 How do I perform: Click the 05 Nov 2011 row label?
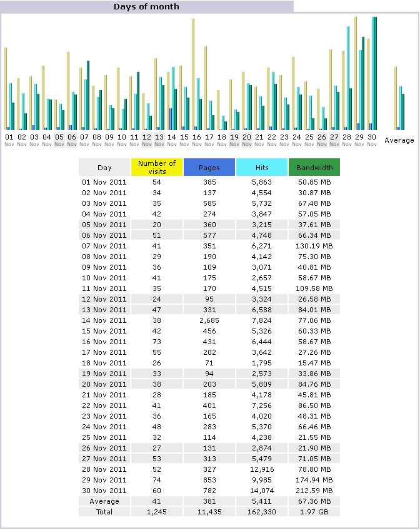click(x=104, y=225)
